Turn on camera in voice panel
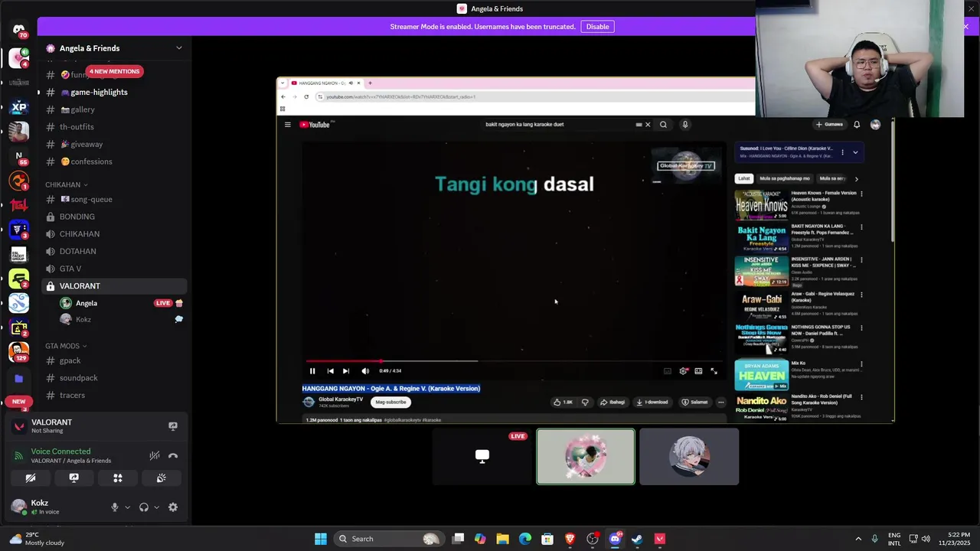The height and width of the screenshot is (551, 980). click(x=31, y=478)
